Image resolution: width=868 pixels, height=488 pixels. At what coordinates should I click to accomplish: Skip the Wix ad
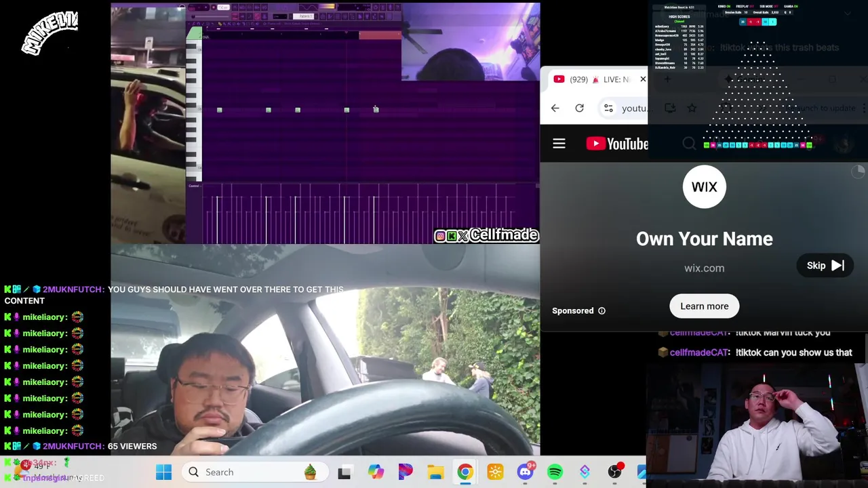(825, 266)
